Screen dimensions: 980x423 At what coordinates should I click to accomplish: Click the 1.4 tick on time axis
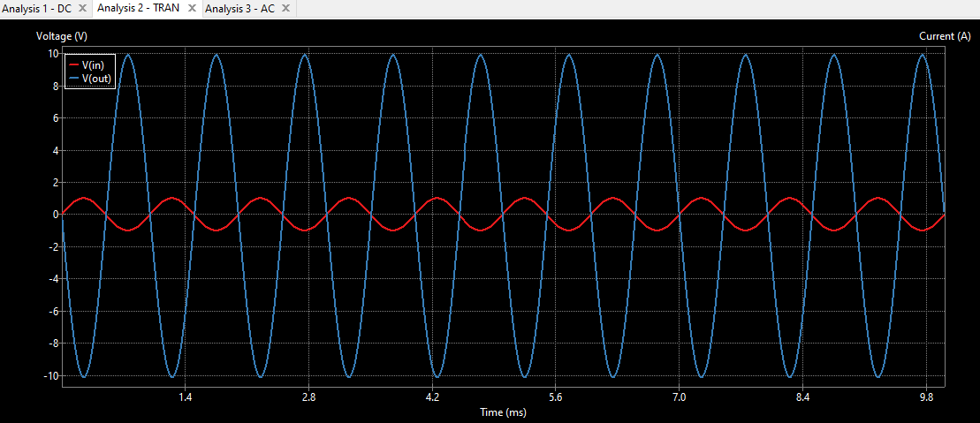click(186, 398)
